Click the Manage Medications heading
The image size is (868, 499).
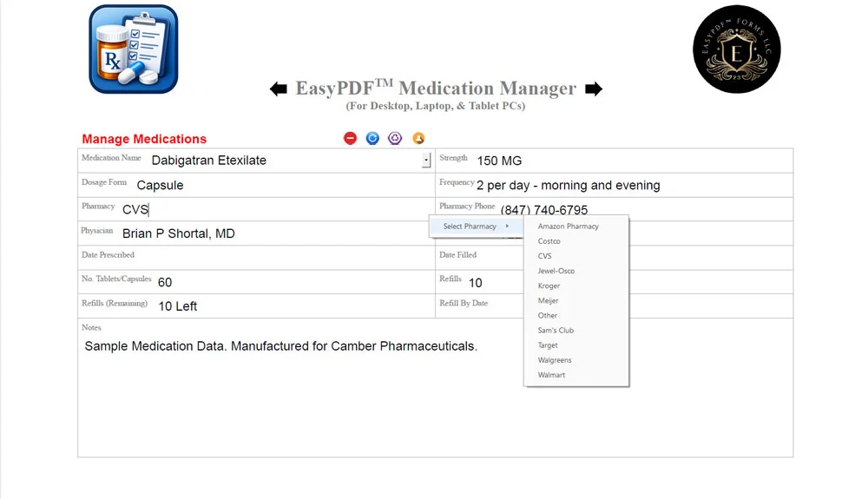point(144,139)
